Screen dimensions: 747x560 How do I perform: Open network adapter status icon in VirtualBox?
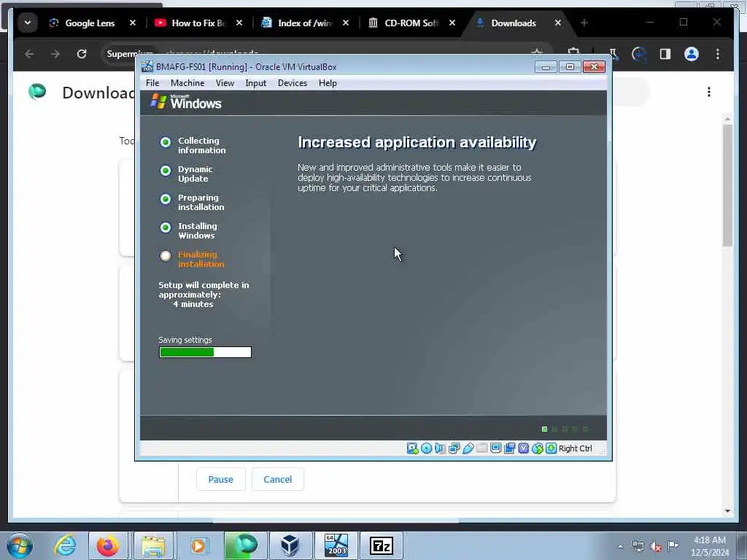454,448
